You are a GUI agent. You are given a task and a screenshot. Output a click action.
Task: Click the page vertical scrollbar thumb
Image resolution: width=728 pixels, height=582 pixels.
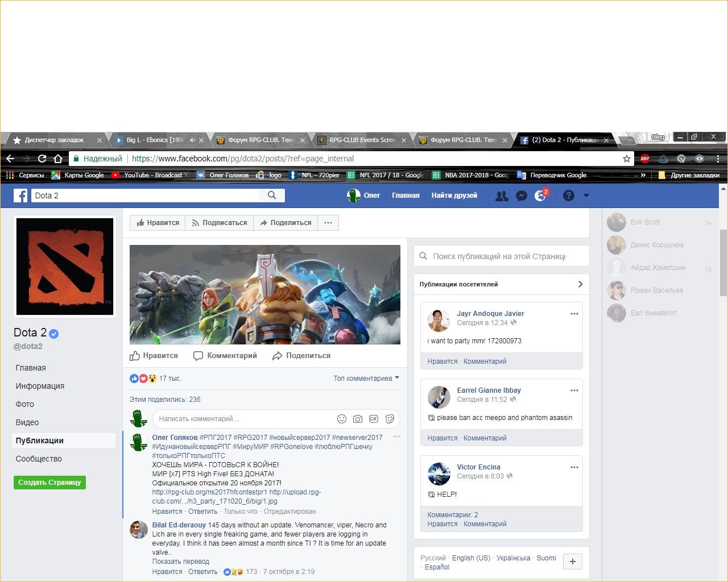723,263
